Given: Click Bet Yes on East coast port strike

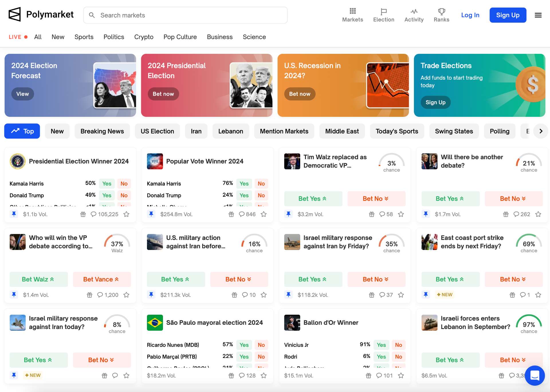Looking at the screenshot, I should pos(451,279).
